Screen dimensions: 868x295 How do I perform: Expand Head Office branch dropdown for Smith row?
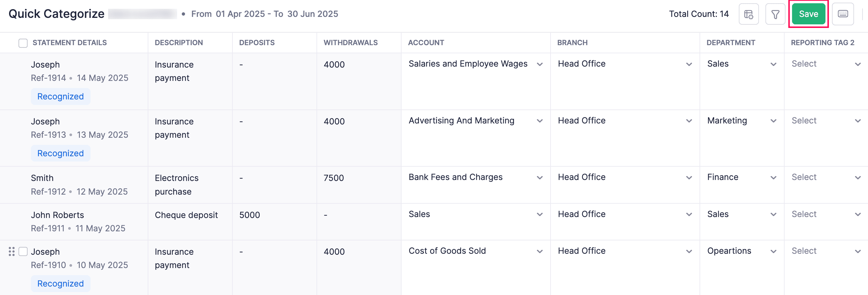[x=624, y=177]
